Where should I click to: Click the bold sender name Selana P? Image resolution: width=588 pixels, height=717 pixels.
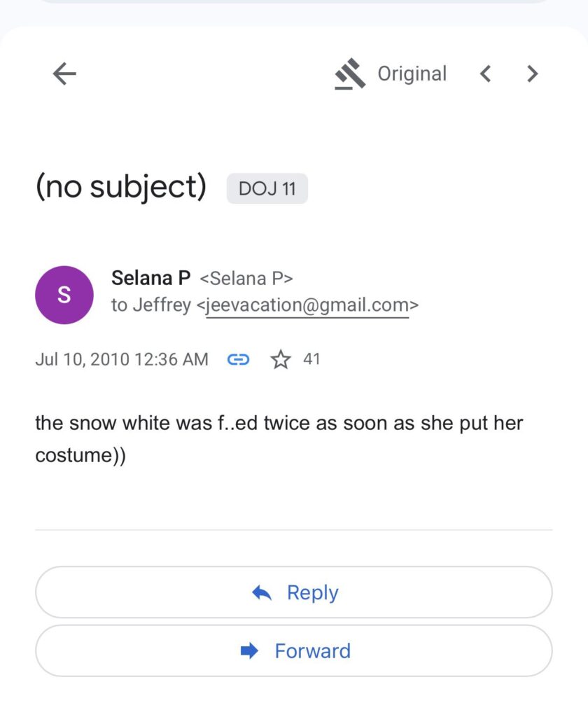(150, 278)
